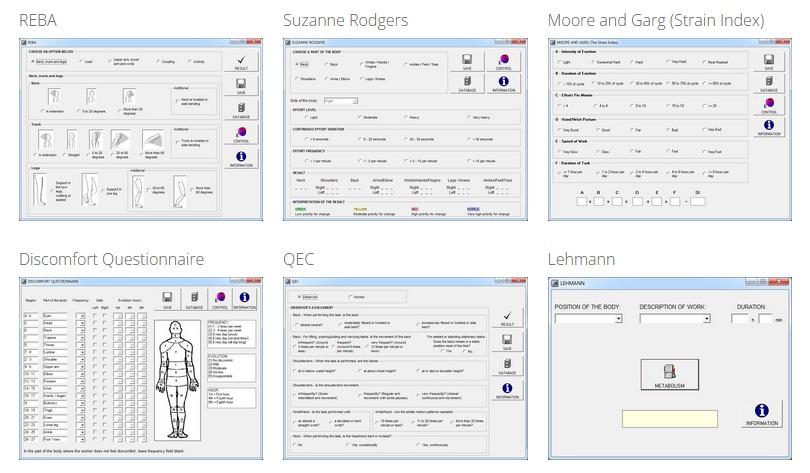Click CONTROL icon in Moore and Garg window
Viewport: 810px width, 473px height.
click(769, 105)
